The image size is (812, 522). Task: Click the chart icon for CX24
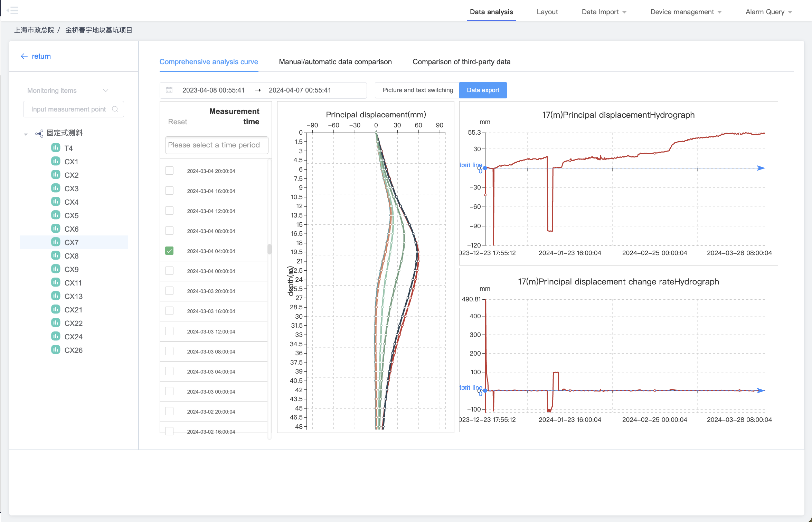click(x=56, y=336)
